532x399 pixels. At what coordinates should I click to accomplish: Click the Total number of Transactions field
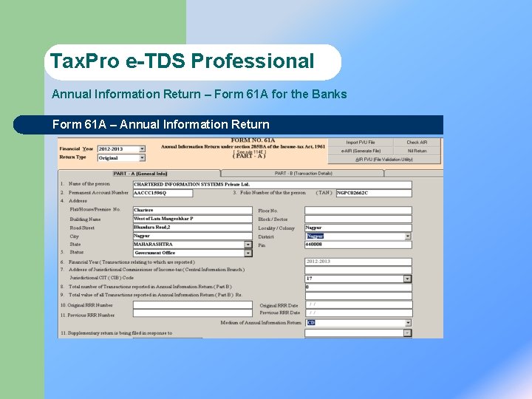pos(358,287)
